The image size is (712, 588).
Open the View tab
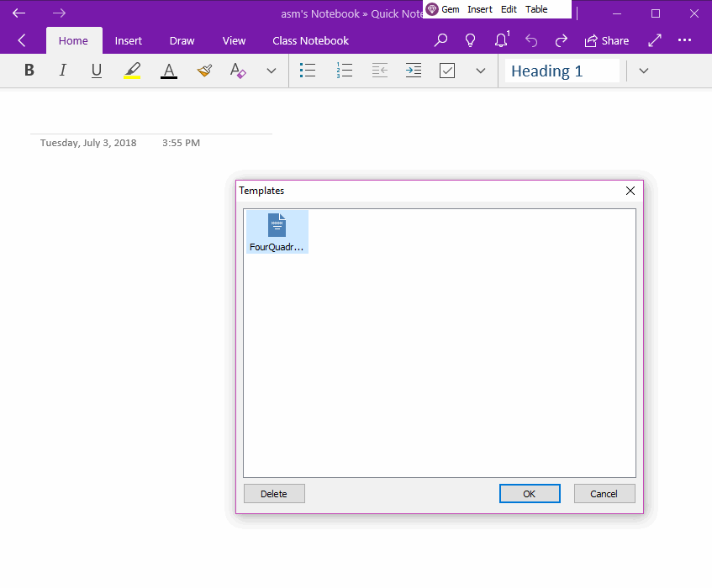click(x=234, y=41)
